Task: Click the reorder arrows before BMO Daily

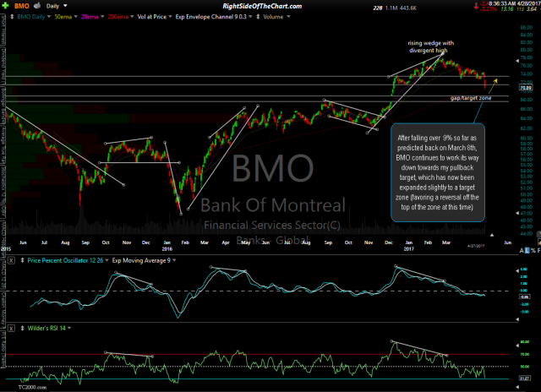Action: click(12, 17)
